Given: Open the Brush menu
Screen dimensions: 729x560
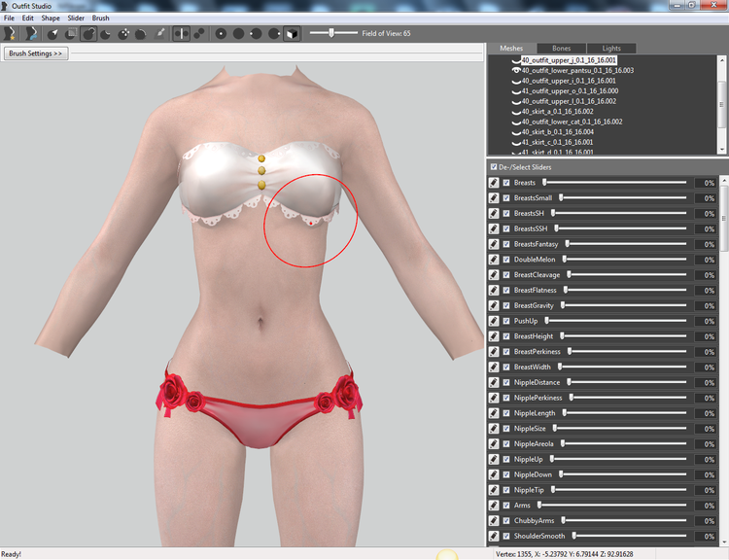Looking at the screenshot, I should [x=100, y=18].
